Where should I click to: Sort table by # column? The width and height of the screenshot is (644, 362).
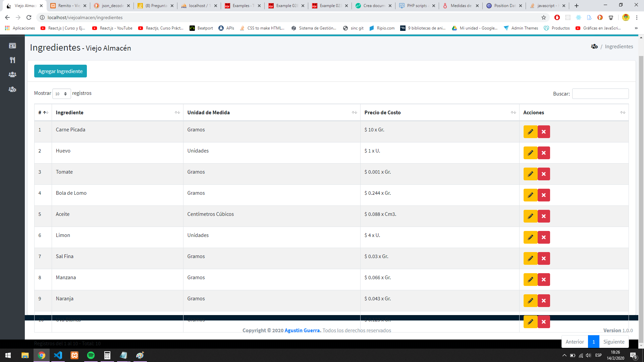(x=43, y=113)
